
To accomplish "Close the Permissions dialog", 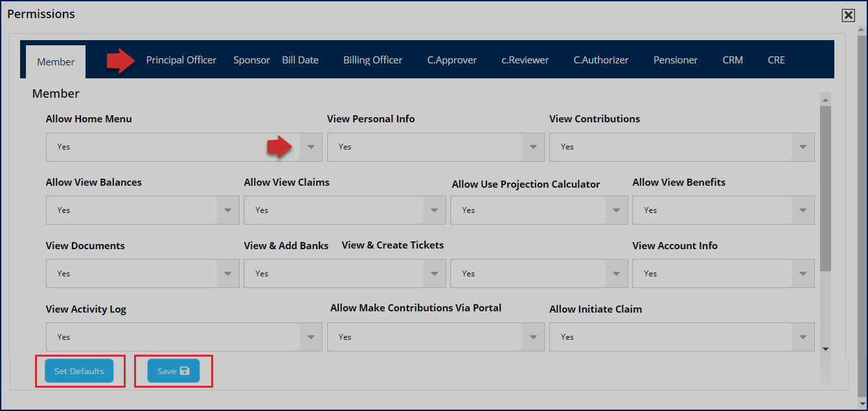I will tap(848, 16).
